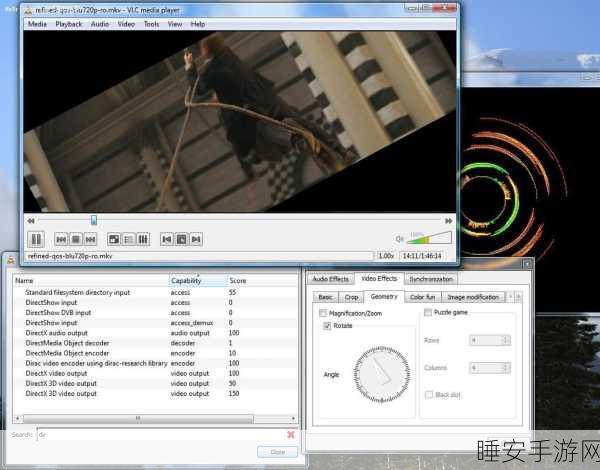Mute audio using the speaker icon

pos(399,239)
